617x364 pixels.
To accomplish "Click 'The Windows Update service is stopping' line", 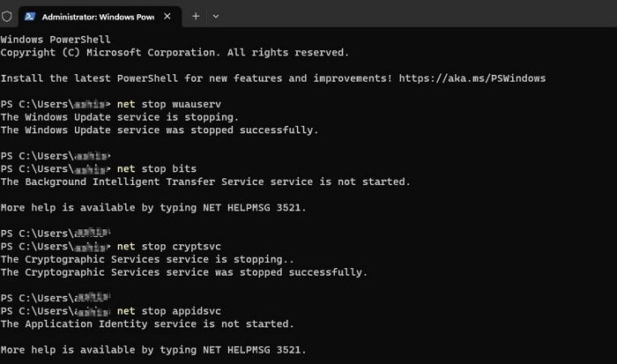I will click(x=119, y=116).
